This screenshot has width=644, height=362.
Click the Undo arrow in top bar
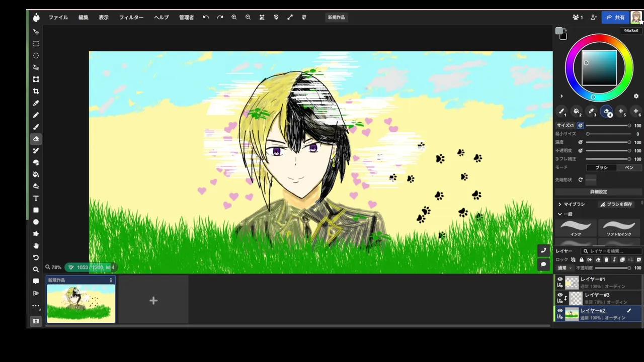point(206,17)
